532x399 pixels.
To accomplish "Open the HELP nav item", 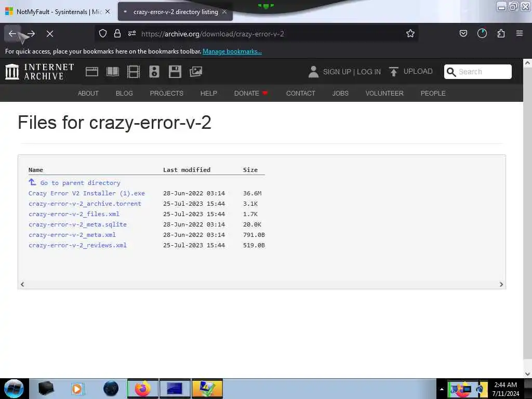I will point(209,94).
